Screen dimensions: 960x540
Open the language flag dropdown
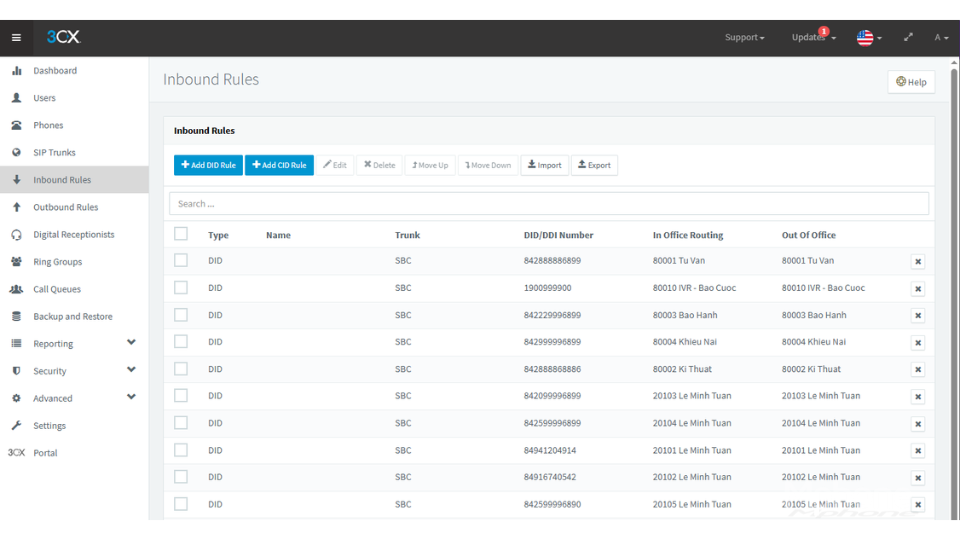pyautogui.click(x=869, y=37)
